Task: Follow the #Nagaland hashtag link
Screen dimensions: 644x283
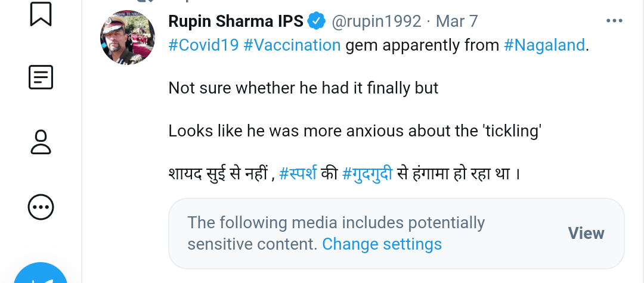Action: coord(544,45)
